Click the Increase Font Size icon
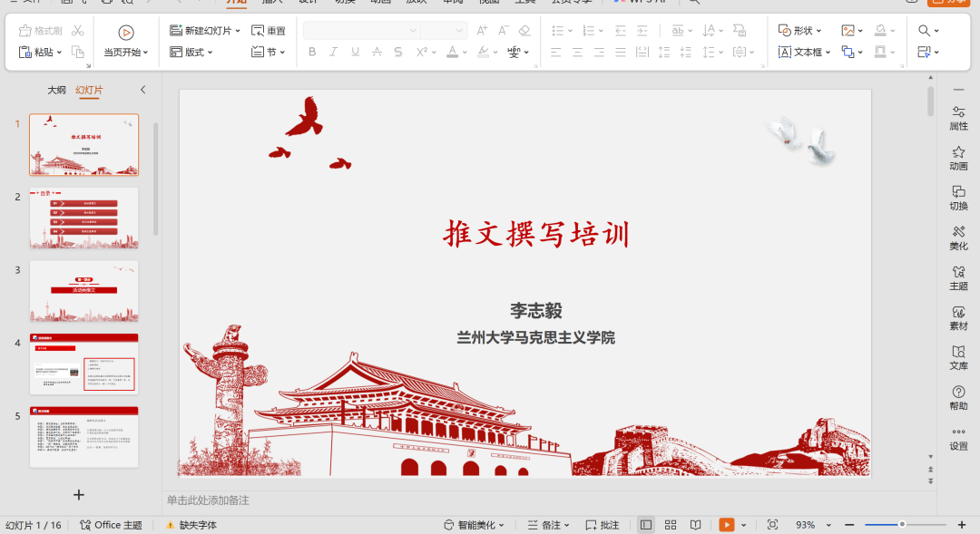This screenshot has width=980, height=534. coord(482,30)
